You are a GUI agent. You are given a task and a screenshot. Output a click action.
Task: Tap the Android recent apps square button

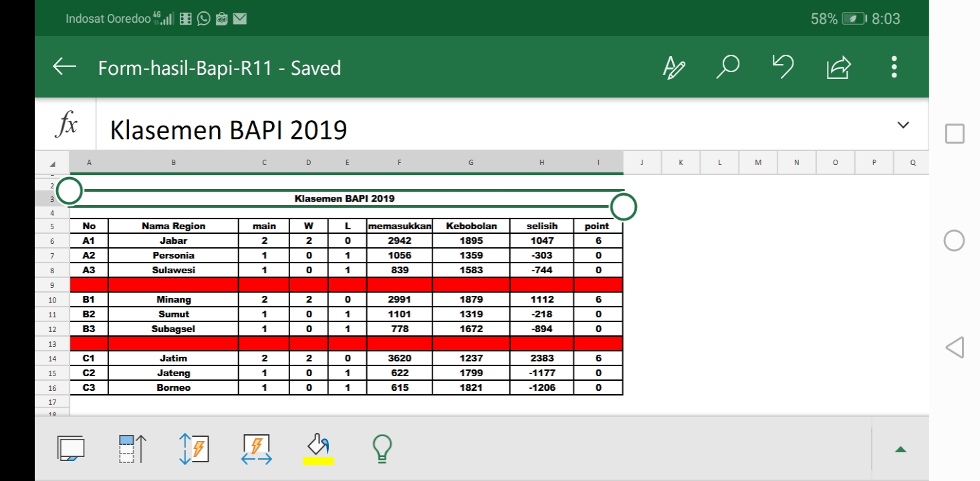955,134
